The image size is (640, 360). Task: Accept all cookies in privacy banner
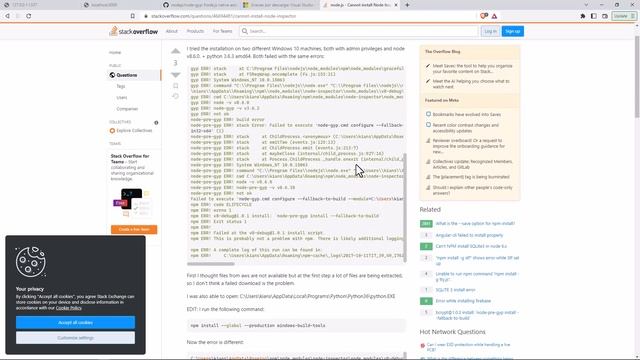tap(76, 322)
